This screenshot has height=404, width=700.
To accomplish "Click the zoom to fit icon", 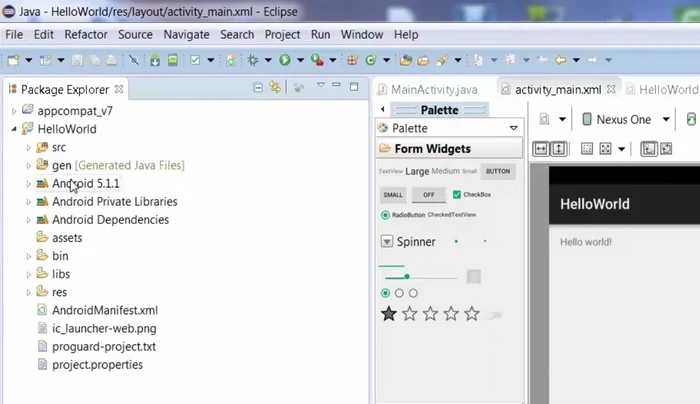I will click(605, 149).
